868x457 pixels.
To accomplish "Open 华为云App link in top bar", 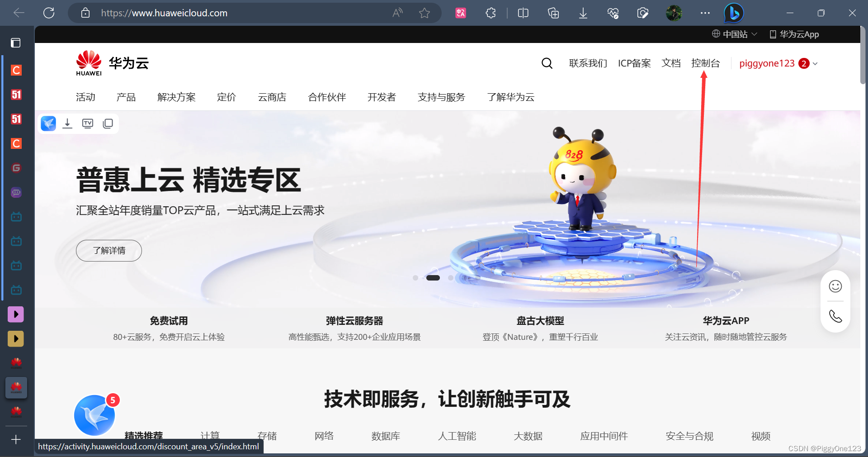I will (x=794, y=34).
